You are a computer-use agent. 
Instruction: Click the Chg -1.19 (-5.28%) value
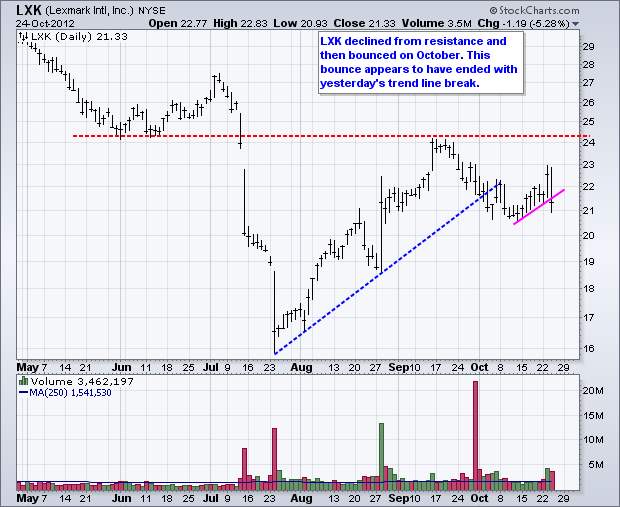524,23
